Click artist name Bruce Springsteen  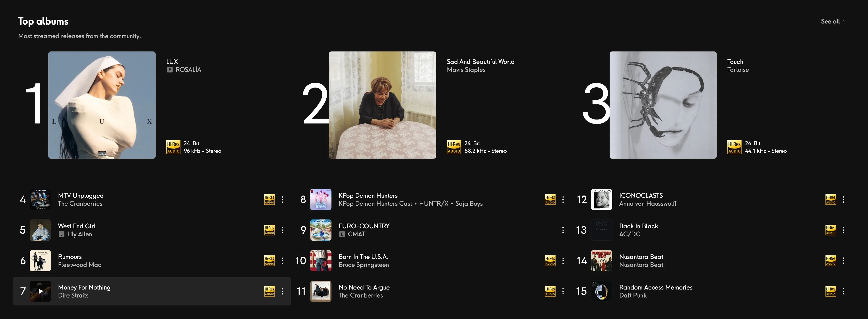(x=364, y=265)
